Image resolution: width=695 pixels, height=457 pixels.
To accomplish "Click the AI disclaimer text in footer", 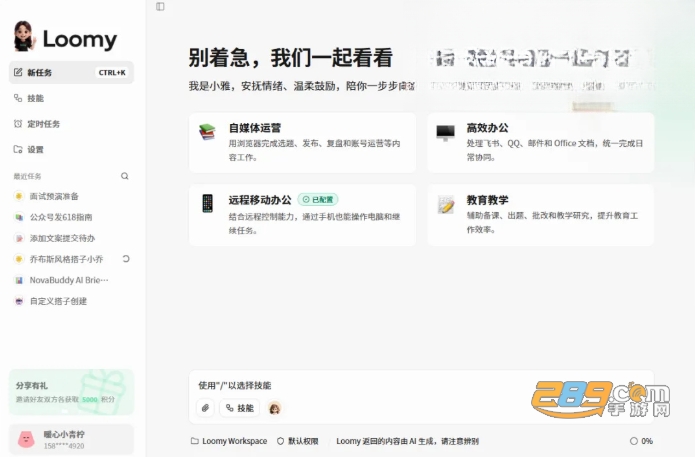I will [x=407, y=441].
